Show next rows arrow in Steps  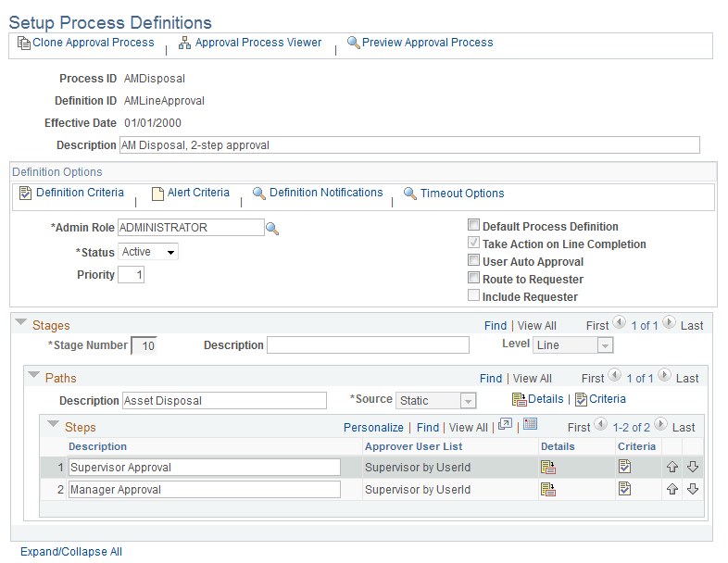[660, 424]
